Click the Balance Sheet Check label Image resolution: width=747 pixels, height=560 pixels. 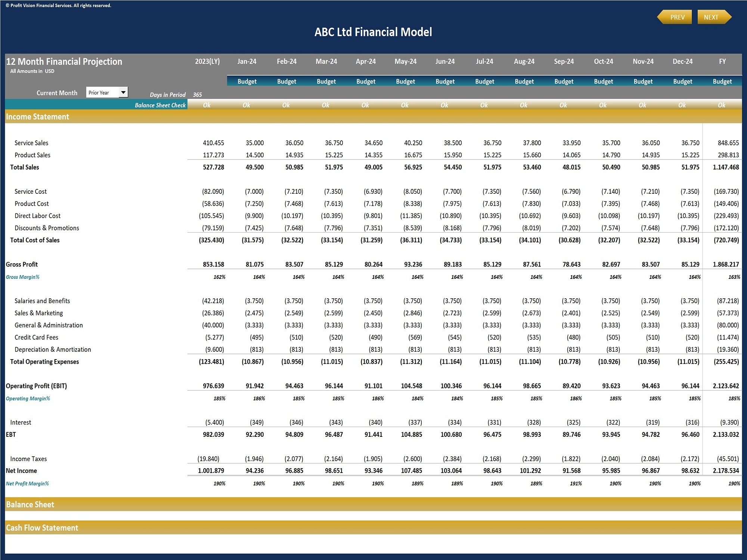point(160,105)
